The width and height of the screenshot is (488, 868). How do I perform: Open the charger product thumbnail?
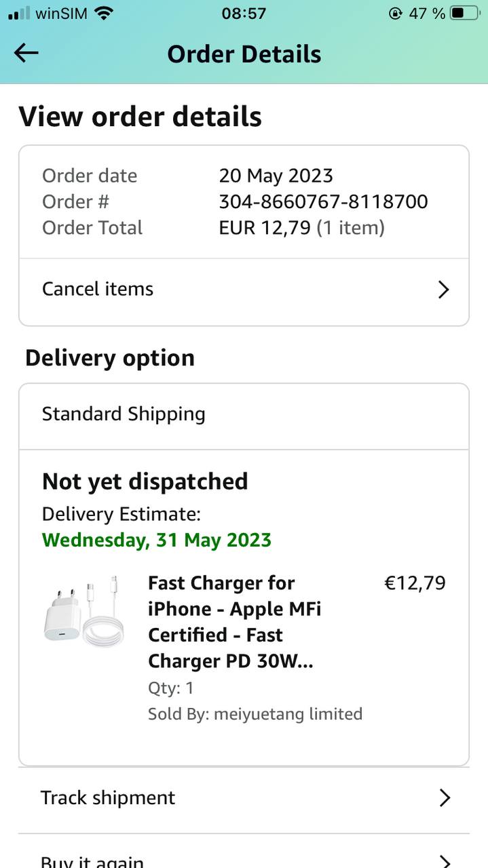[x=84, y=612]
